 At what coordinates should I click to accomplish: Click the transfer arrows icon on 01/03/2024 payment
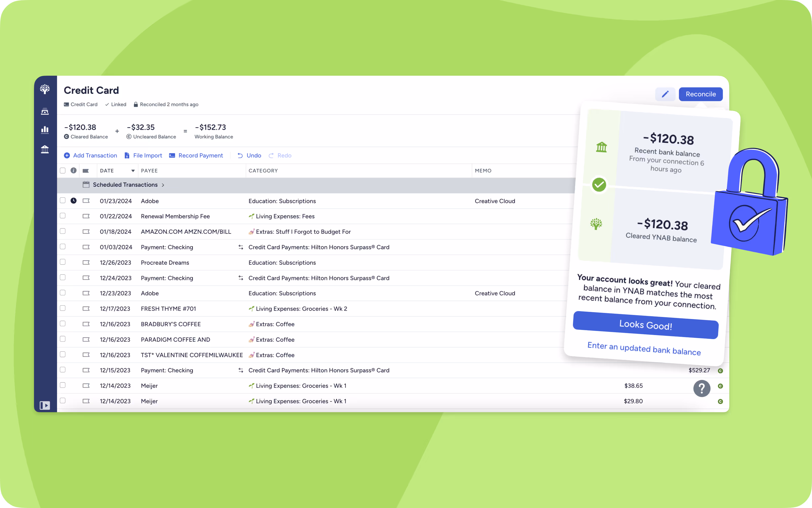pyautogui.click(x=241, y=247)
